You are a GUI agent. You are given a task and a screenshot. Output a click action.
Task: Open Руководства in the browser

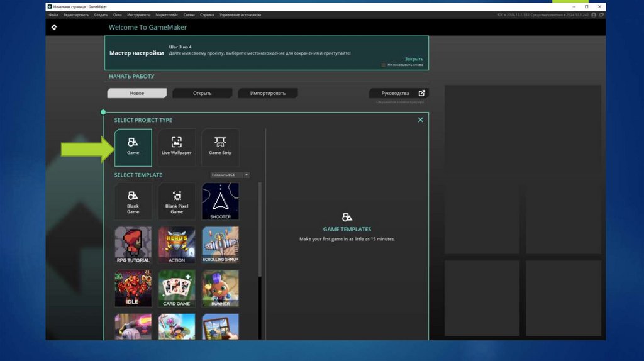click(x=399, y=93)
